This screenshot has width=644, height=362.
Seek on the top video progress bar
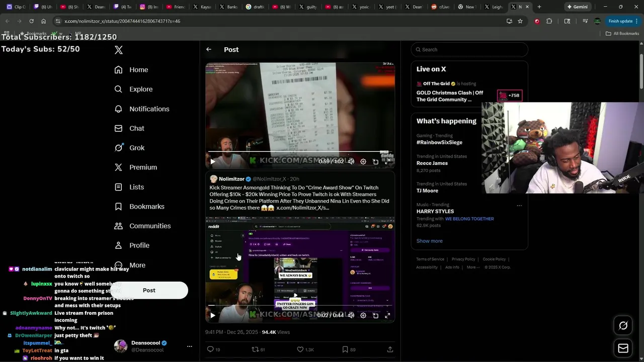point(300,151)
